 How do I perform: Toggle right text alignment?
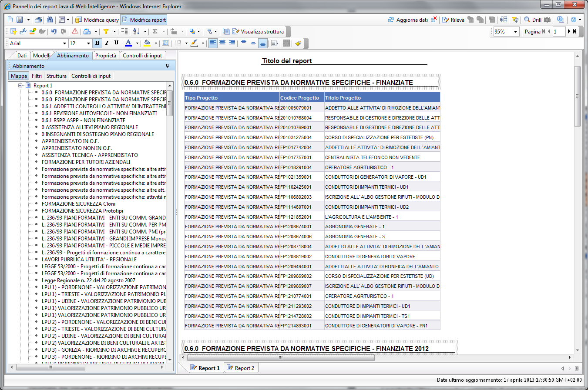pos(232,43)
